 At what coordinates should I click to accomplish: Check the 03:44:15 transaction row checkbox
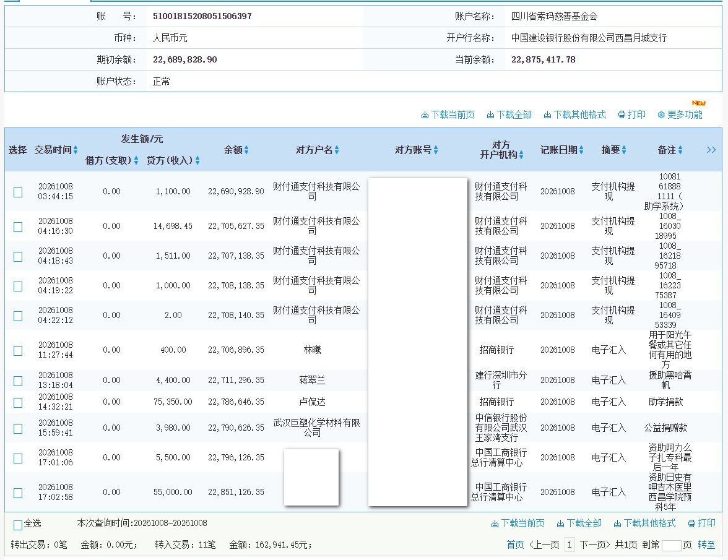[18, 192]
